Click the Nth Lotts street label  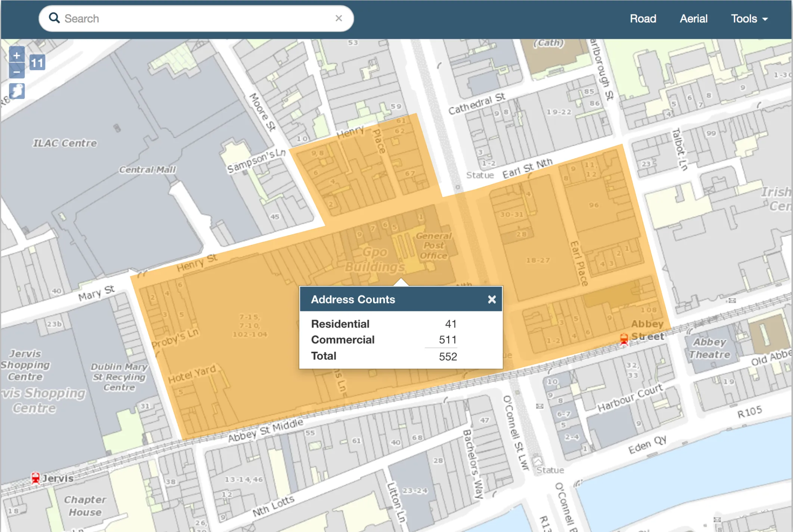[x=274, y=506]
